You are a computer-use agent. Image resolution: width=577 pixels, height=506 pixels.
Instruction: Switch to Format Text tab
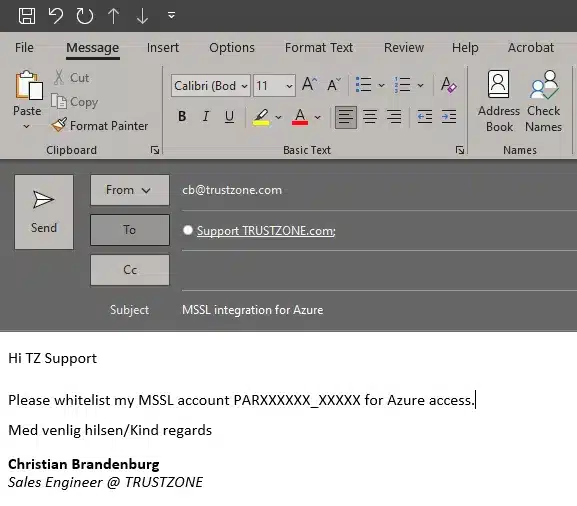[x=319, y=47]
